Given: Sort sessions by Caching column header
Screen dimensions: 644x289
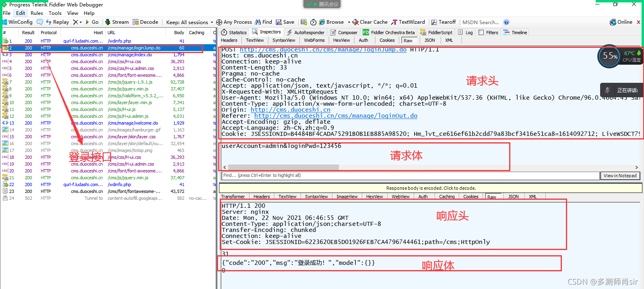Looking at the screenshot, I should [x=196, y=33].
